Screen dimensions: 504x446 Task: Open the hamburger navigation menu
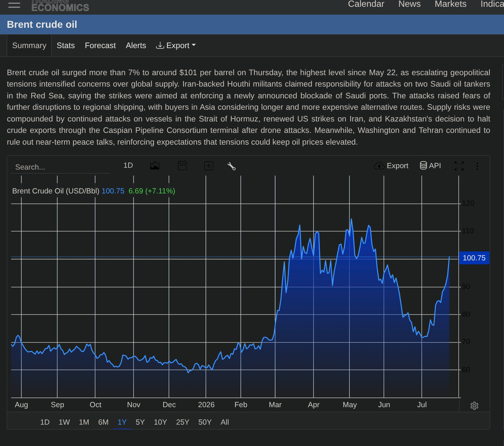(14, 5)
